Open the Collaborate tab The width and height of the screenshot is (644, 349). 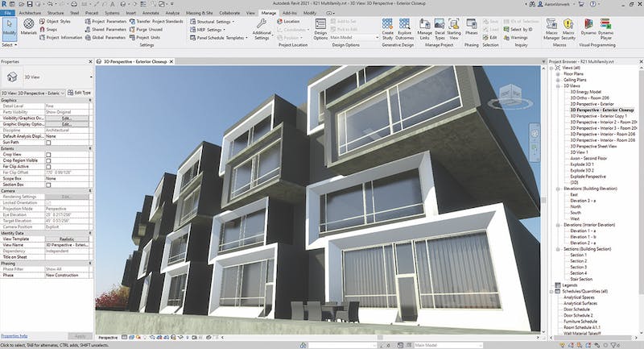tap(229, 13)
